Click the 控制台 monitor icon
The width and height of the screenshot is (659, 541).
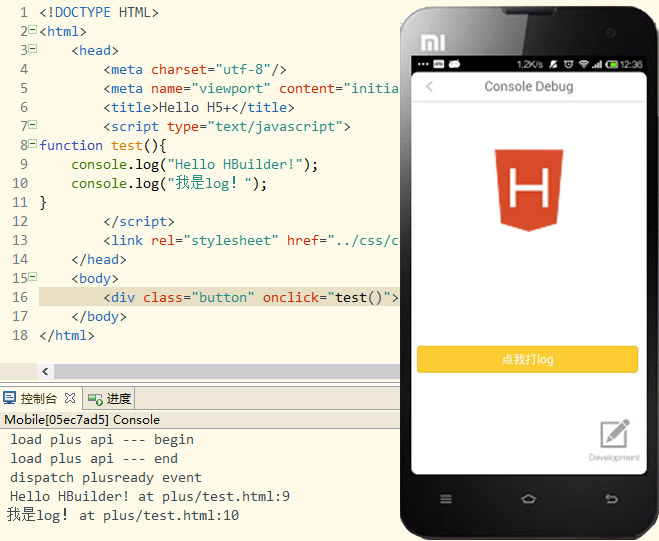pos(9,398)
